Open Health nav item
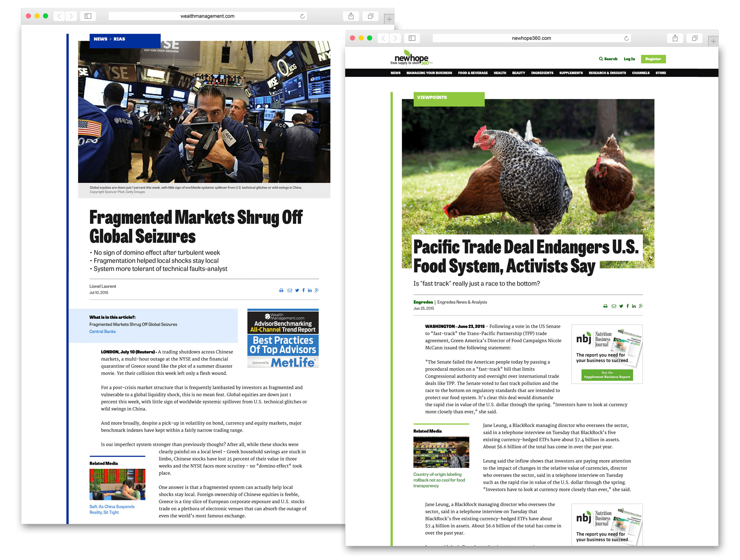Image resolution: width=740 pixels, height=560 pixels. coord(500,73)
